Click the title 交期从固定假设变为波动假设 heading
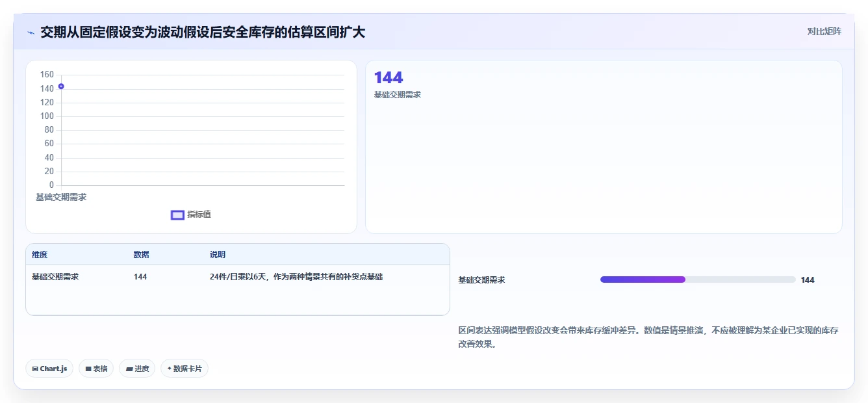The width and height of the screenshot is (868, 403). click(203, 32)
